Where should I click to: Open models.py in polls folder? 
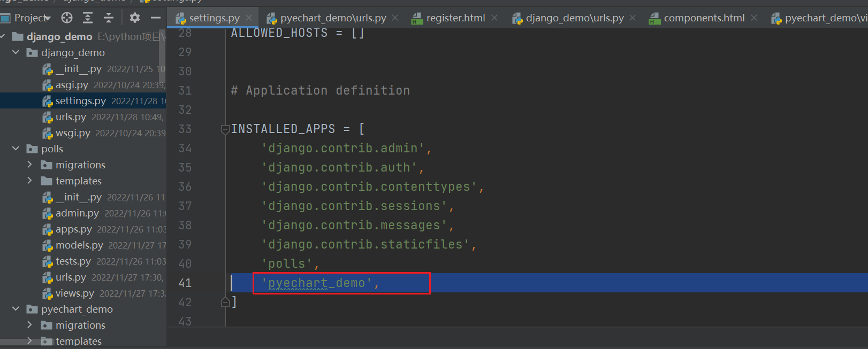point(79,245)
